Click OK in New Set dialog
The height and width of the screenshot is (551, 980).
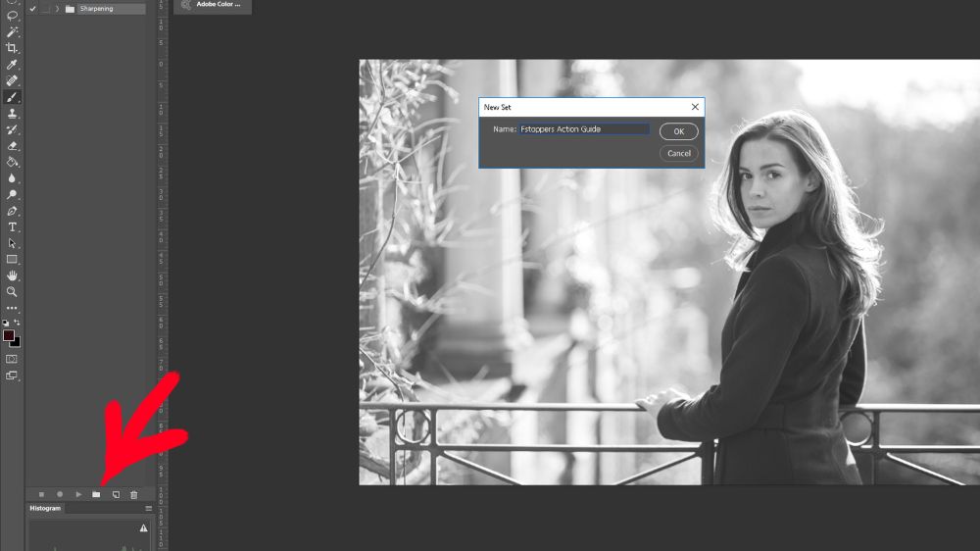(x=679, y=131)
